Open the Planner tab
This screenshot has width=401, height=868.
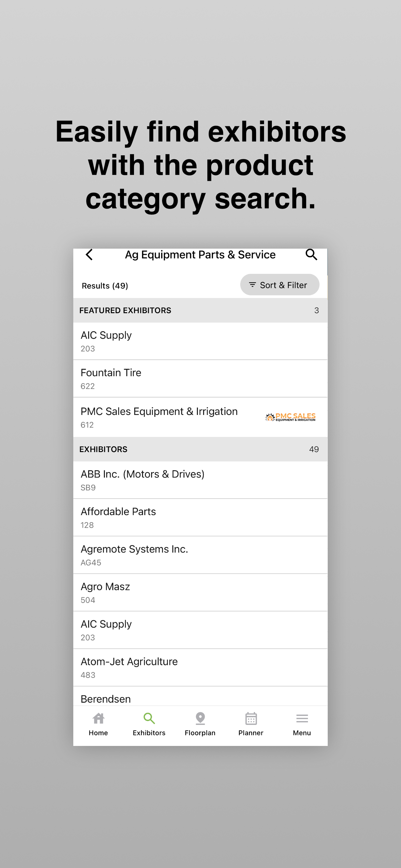pyautogui.click(x=251, y=724)
